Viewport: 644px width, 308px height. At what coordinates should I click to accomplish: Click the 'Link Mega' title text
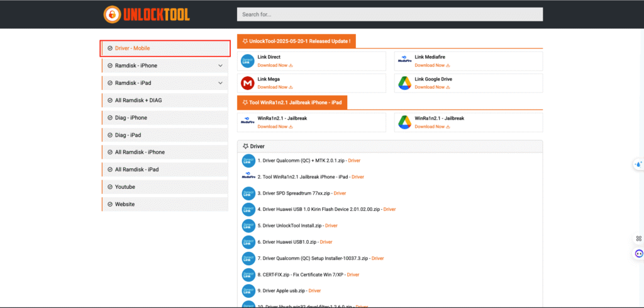[269, 79]
